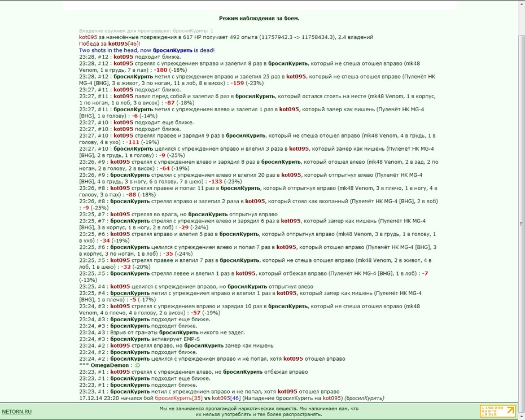Image resolution: width=525 pixels, height=420 pixels.
Task: Open kot095 in "#11 : kot095 подходит ближе" row
Action: [123, 90]
